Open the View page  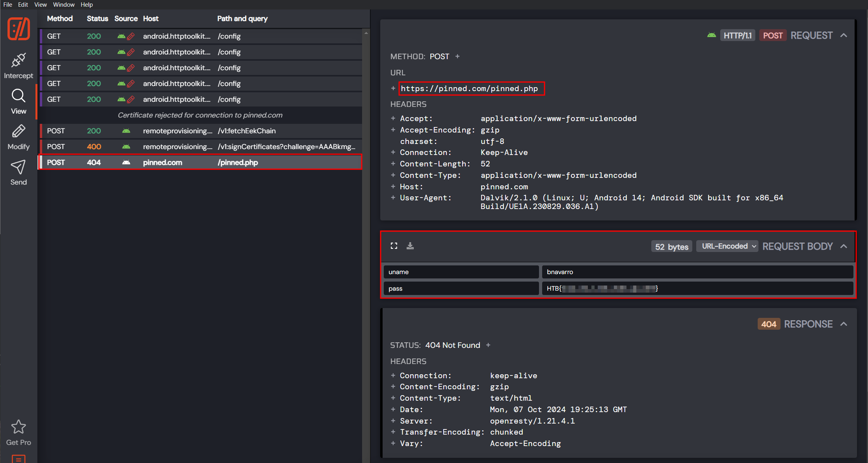(19, 102)
